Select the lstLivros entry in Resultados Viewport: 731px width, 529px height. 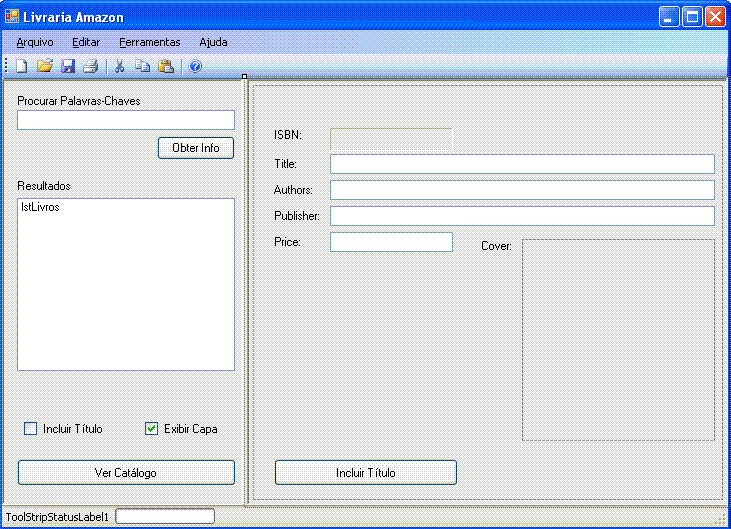click(x=40, y=207)
